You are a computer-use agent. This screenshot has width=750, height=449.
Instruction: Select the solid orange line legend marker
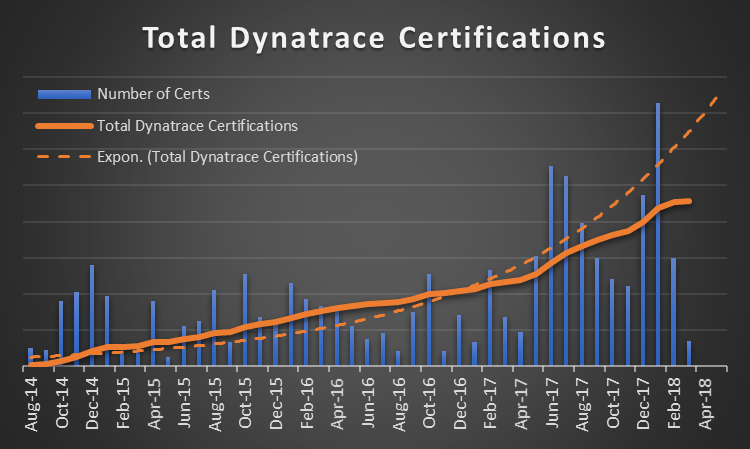[x=63, y=126]
